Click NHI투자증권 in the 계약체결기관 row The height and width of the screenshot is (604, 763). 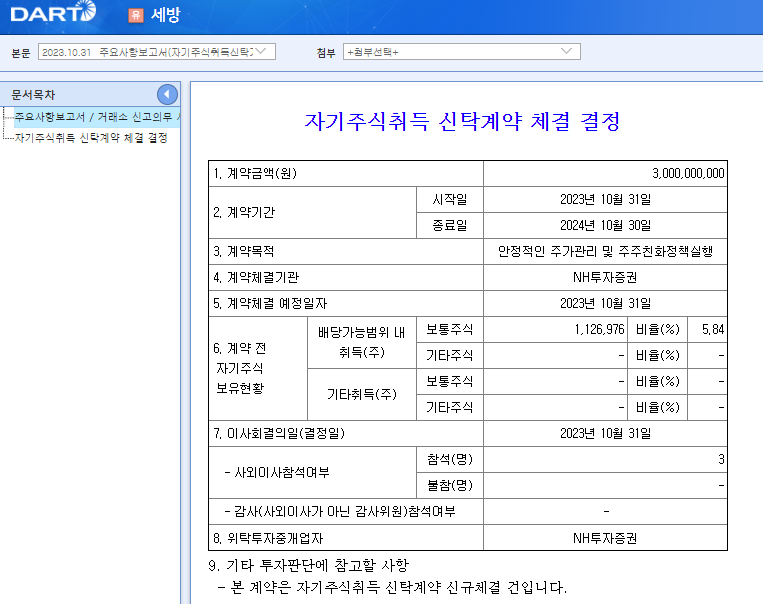click(x=605, y=277)
